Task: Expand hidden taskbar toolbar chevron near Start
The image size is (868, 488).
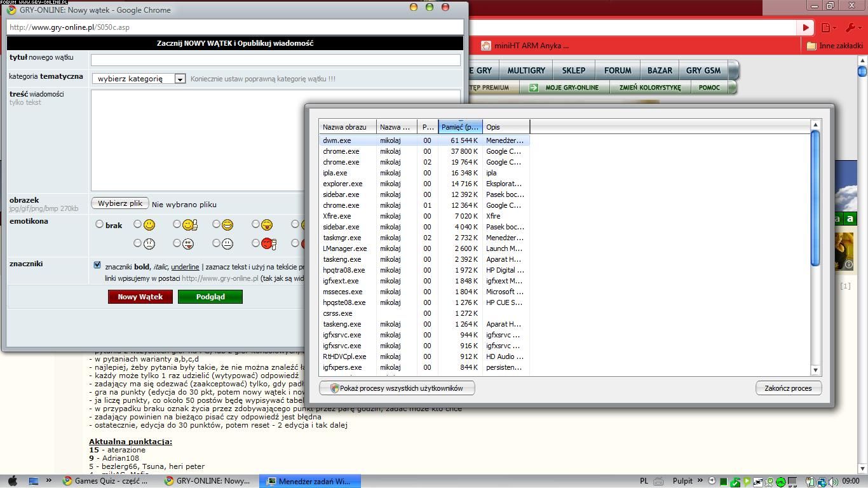Action: click(x=49, y=480)
